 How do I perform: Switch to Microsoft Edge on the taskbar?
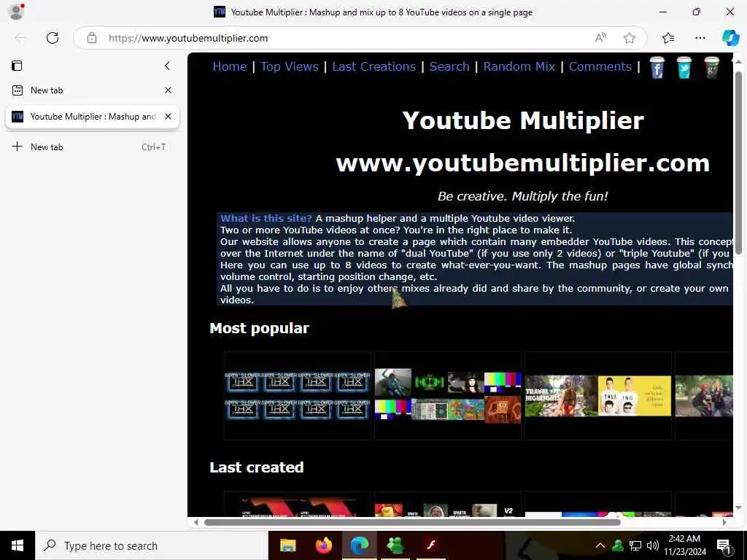[x=360, y=545]
